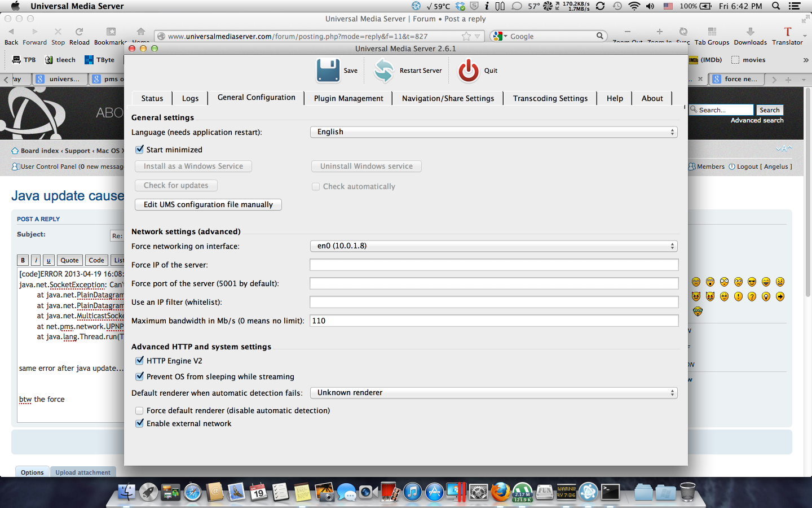812x508 pixels.
Task: Click Install as a Windows Service
Action: [x=193, y=166]
